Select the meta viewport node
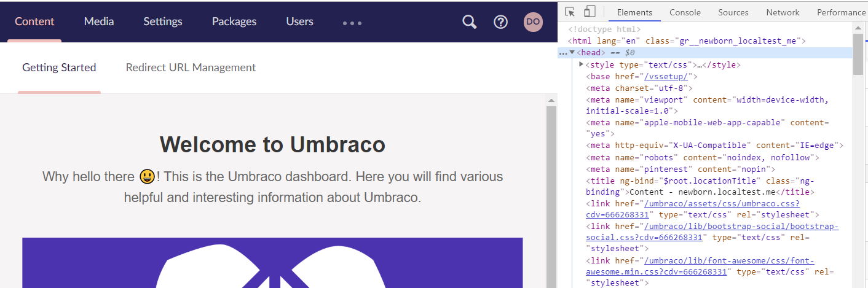This screenshot has height=288, width=868. [x=707, y=106]
